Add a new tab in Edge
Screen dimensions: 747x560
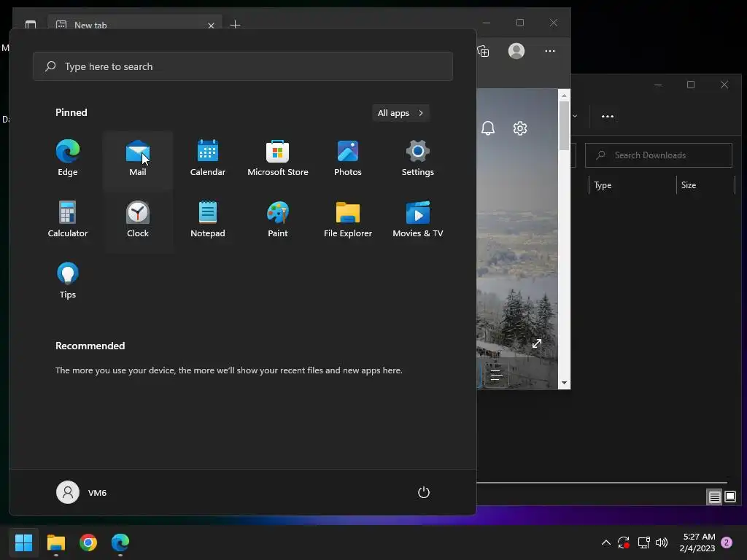point(236,24)
